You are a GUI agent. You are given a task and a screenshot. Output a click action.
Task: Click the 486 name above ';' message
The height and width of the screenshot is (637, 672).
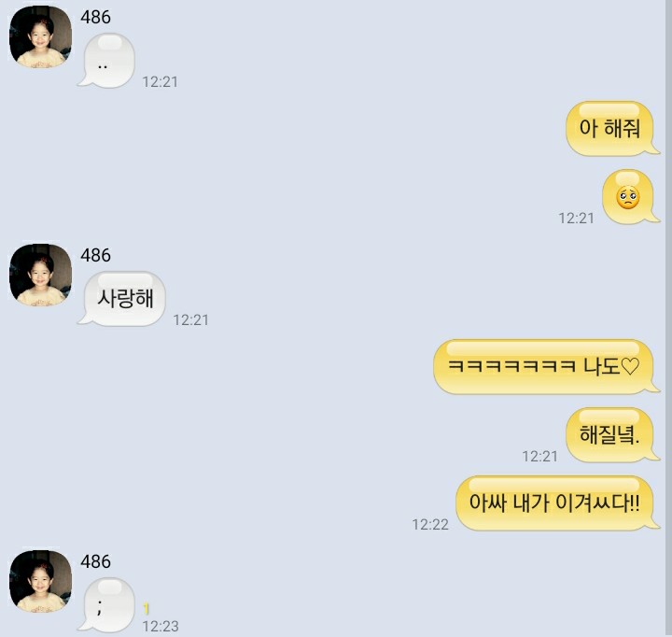coord(95,561)
